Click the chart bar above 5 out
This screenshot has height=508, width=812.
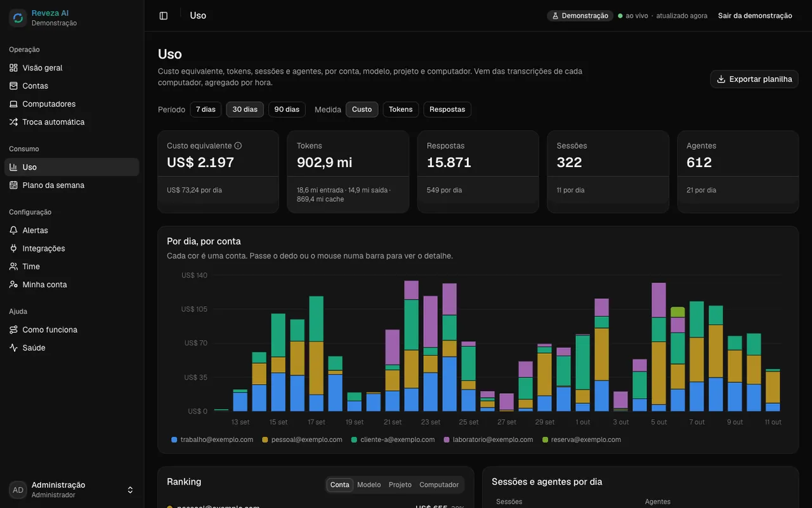[x=659, y=347]
